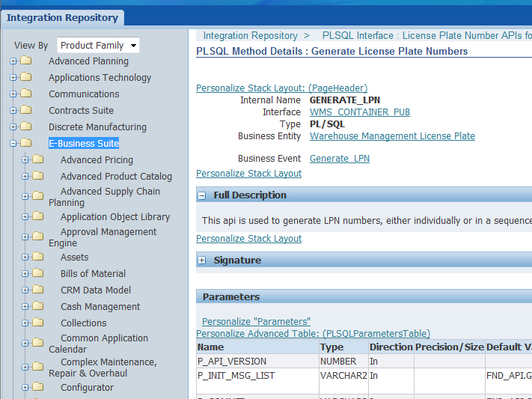Open Integration Repository breadcrumb link
The height and width of the screenshot is (399, 532).
(x=251, y=36)
